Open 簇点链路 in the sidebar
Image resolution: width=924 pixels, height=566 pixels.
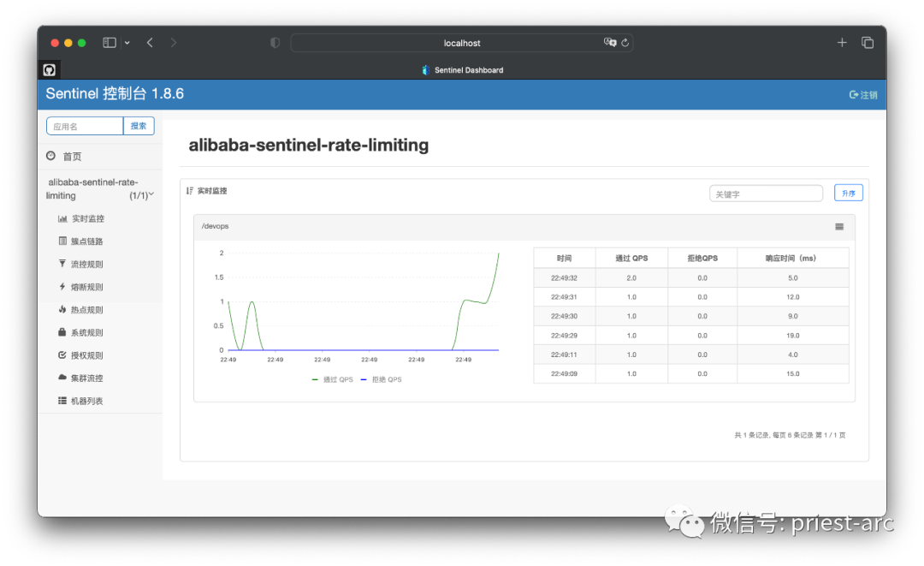[x=86, y=241]
